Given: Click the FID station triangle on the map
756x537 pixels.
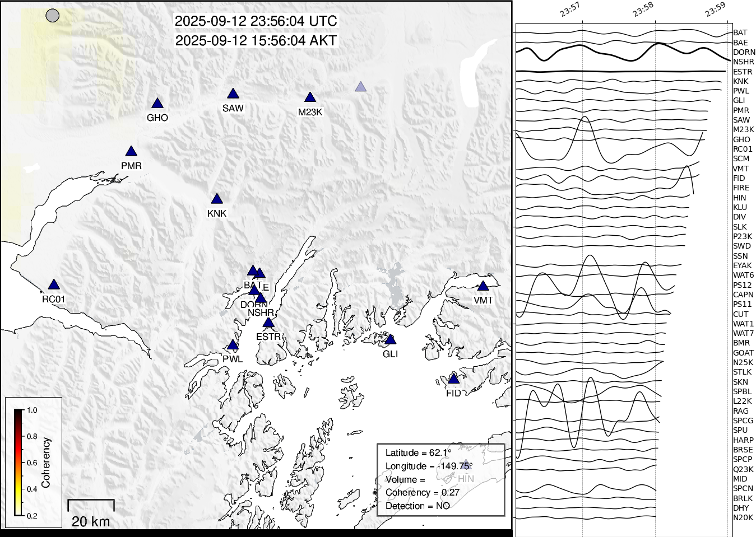Looking at the screenshot, I should click(454, 380).
